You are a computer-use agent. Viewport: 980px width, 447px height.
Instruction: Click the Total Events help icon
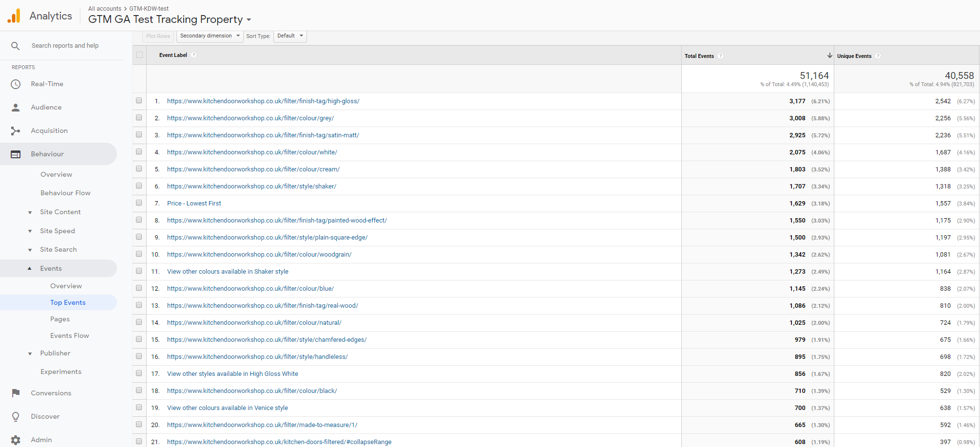[721, 56]
